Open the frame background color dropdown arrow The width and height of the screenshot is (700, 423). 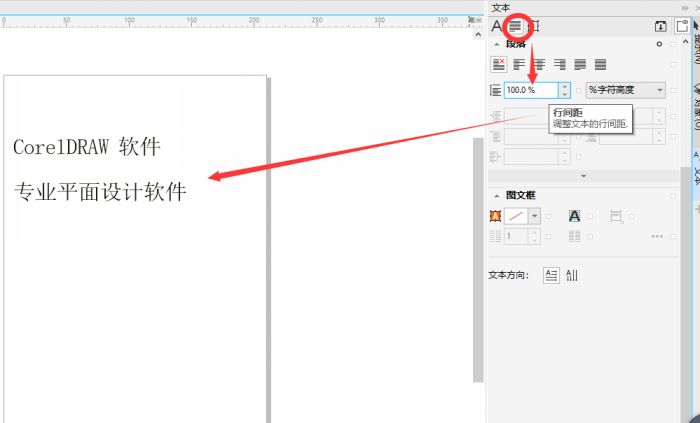[534, 216]
